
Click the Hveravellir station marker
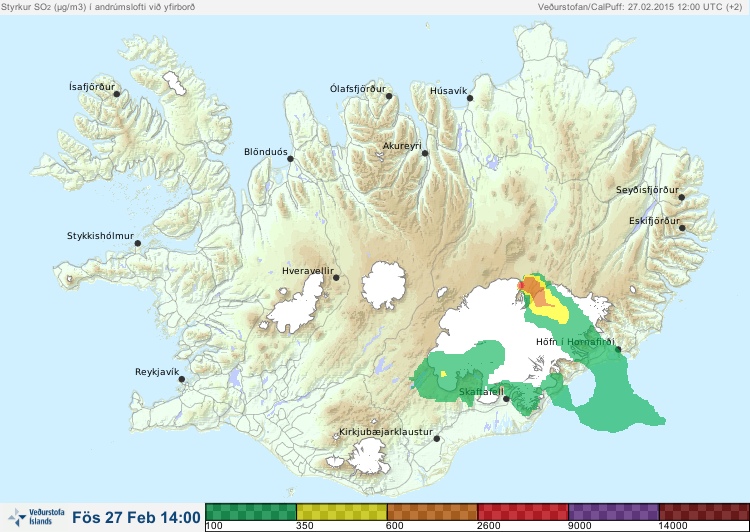coord(336,277)
